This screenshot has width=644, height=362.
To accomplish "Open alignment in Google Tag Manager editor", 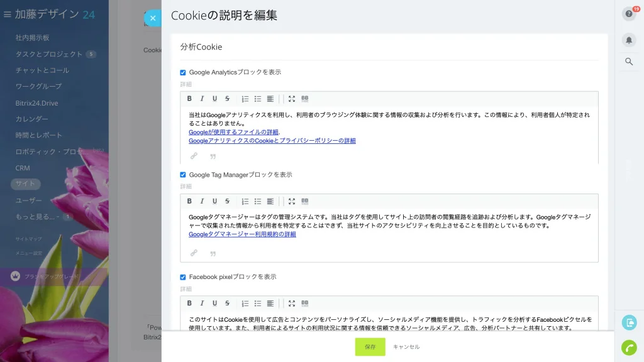I will point(270,201).
